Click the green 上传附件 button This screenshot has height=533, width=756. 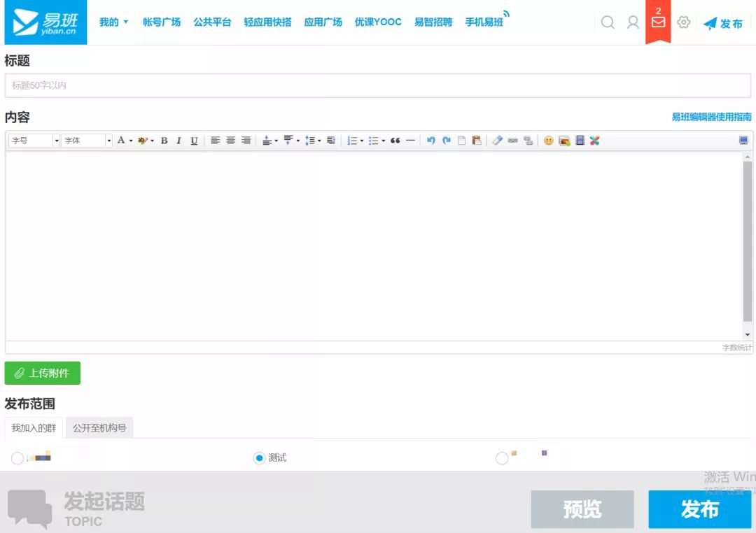43,373
